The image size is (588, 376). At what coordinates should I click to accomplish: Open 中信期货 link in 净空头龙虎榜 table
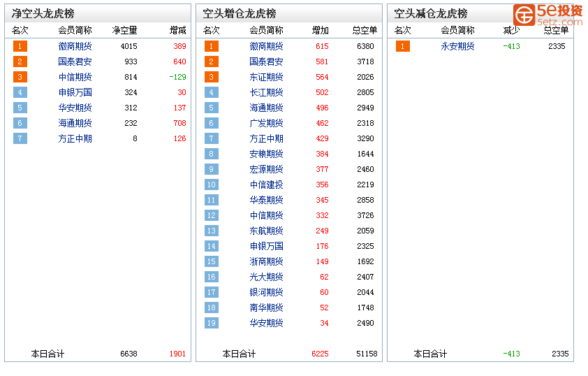[75, 77]
